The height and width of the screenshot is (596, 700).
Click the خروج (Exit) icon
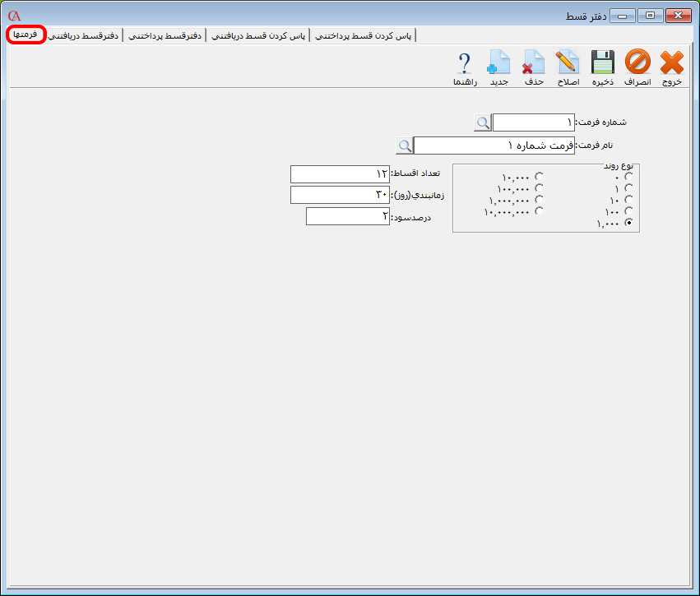[672, 64]
